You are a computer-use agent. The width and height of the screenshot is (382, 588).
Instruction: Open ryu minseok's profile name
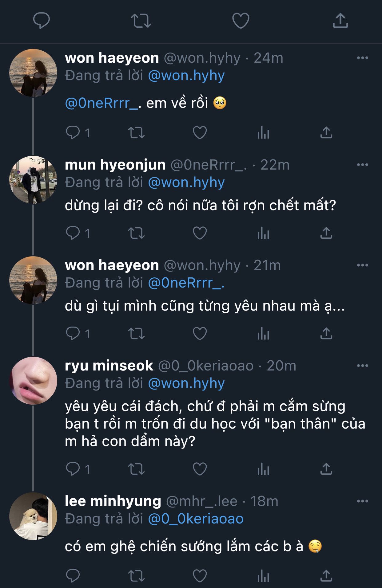109,366
